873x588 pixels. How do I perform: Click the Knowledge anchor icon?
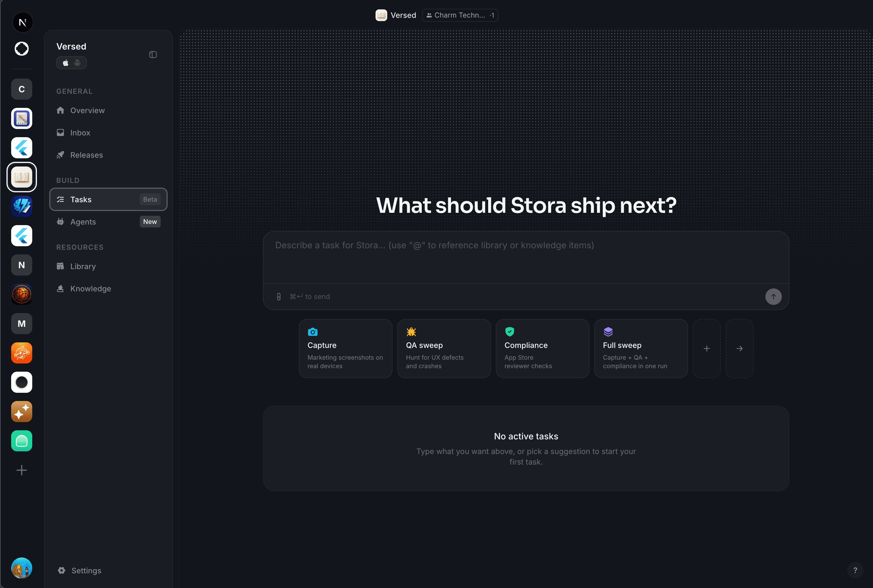61,288
